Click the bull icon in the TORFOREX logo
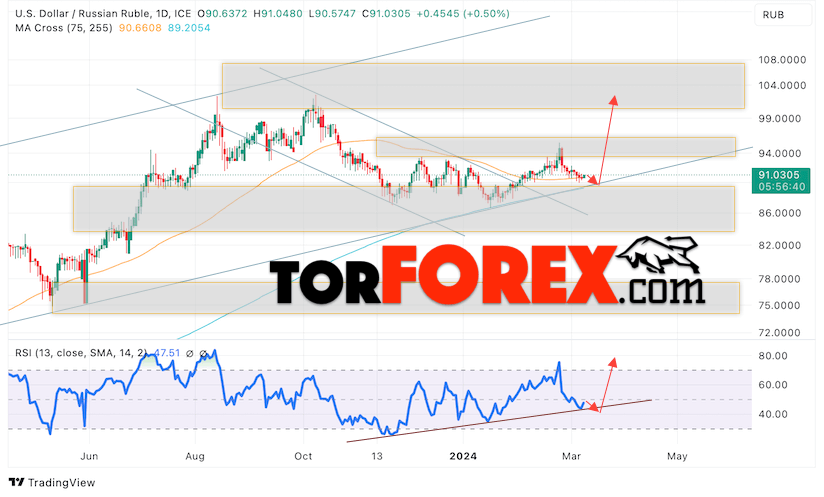 point(657,255)
